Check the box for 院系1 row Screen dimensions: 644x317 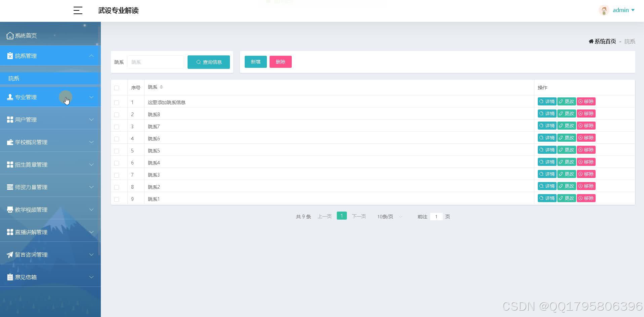click(117, 199)
